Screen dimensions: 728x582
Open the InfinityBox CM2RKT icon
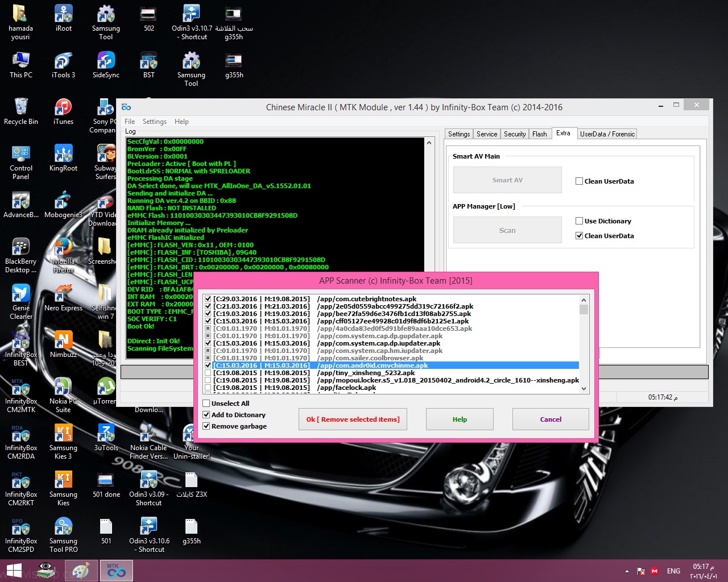(21, 488)
